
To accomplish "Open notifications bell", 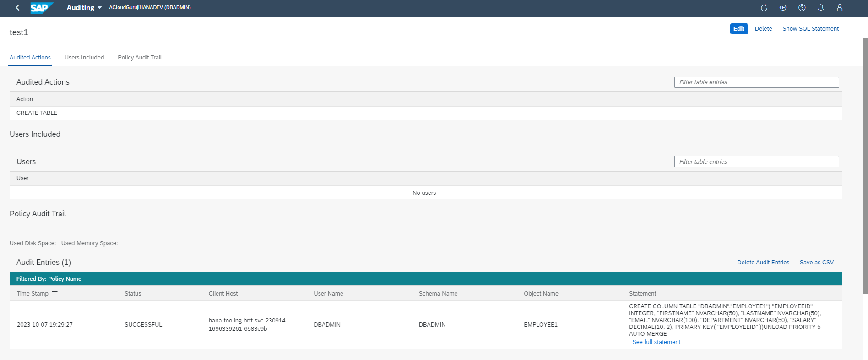I will click(820, 8).
